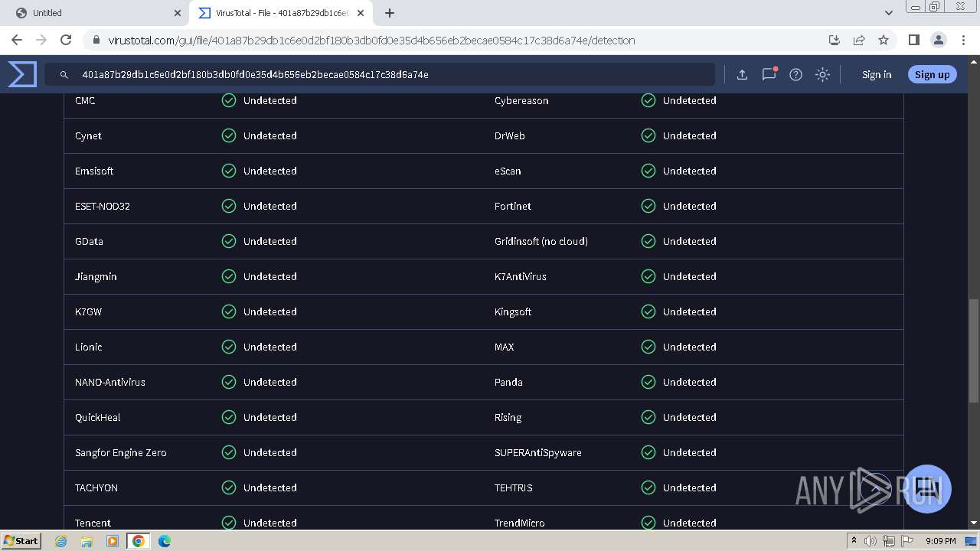The image size is (980, 551).
Task: Bookmark this page with star icon
Action: click(x=884, y=40)
